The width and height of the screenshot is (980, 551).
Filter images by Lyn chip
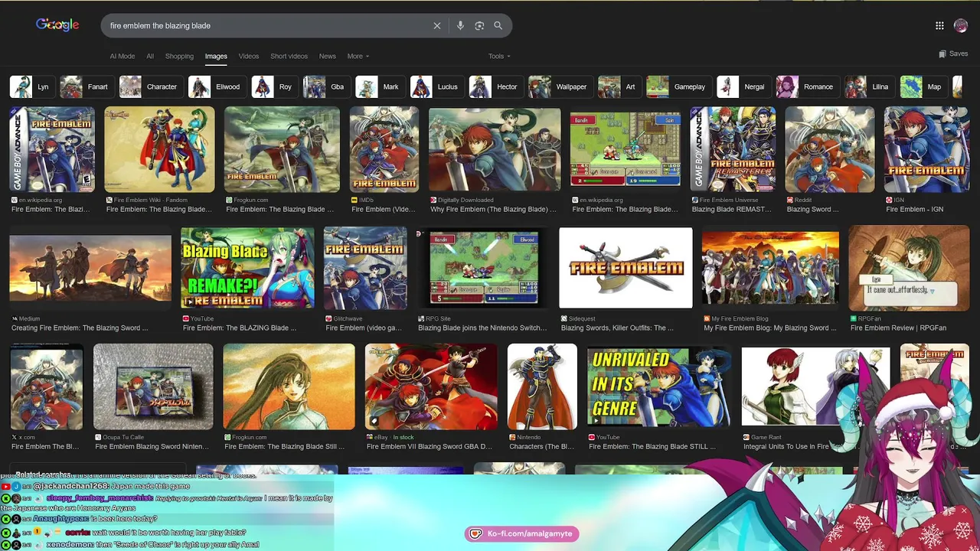(31, 86)
